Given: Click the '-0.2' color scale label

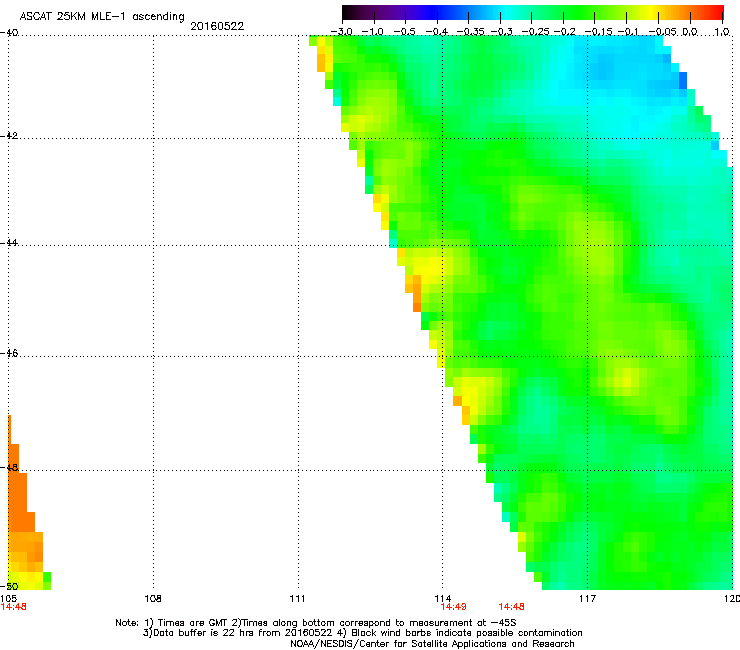Looking at the screenshot, I should 565,32.
